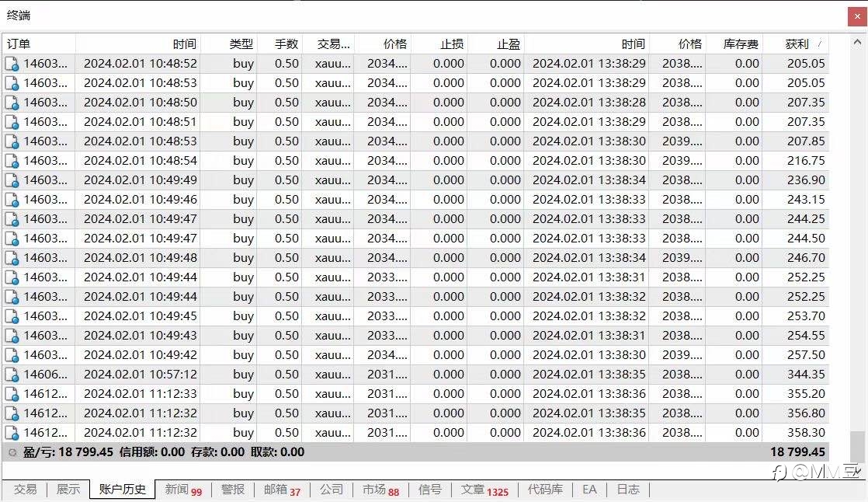Select the order icon in the 244.25 profit row
The width and height of the screenshot is (868, 502).
point(12,219)
